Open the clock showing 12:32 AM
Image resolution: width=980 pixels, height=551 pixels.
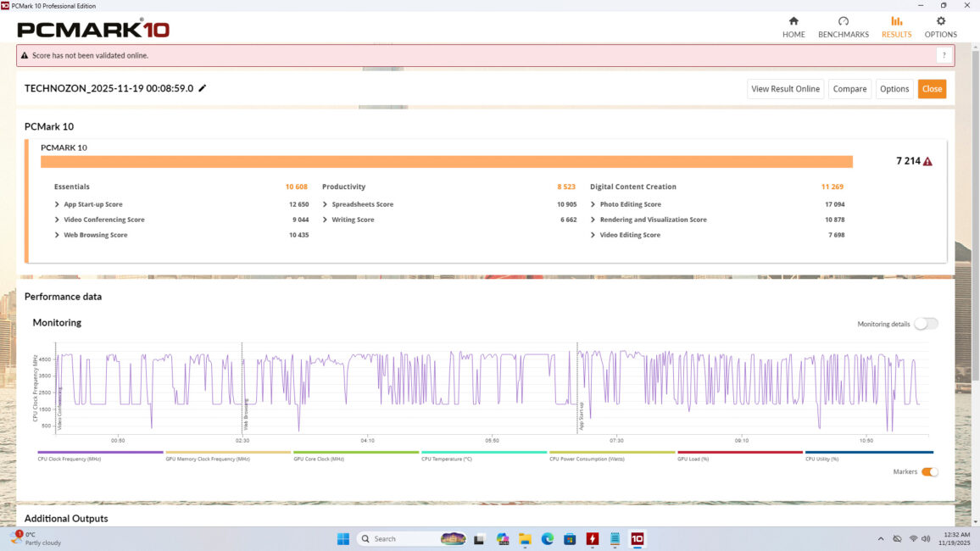[956, 538]
